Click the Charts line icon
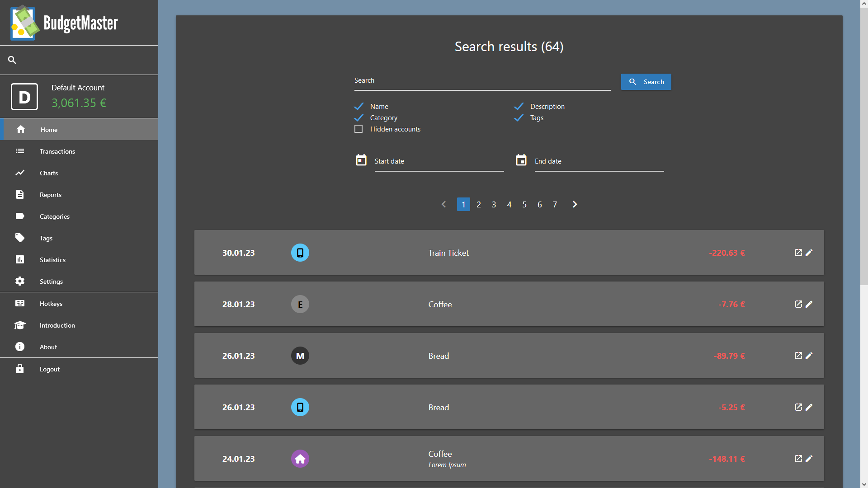The width and height of the screenshot is (868, 488). pos(20,173)
